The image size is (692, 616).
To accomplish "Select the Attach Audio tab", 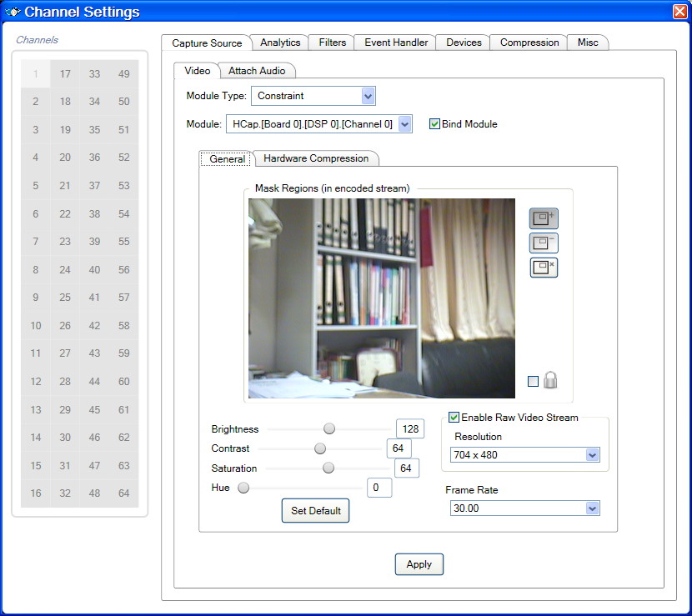I will [257, 71].
